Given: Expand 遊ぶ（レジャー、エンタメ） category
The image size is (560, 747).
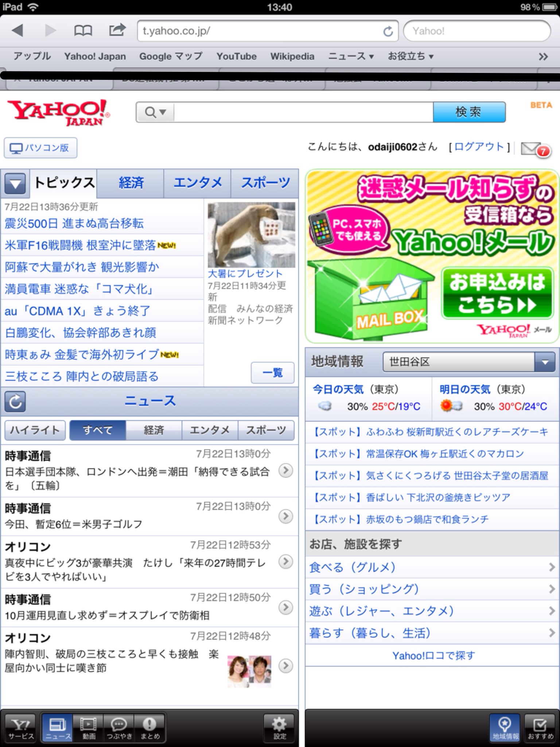Looking at the screenshot, I should (432, 611).
